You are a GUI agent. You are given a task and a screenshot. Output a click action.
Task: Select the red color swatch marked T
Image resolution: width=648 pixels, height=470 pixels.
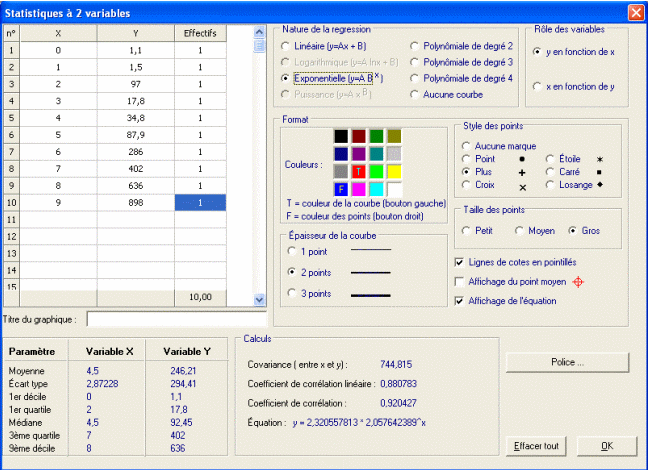[x=360, y=171]
